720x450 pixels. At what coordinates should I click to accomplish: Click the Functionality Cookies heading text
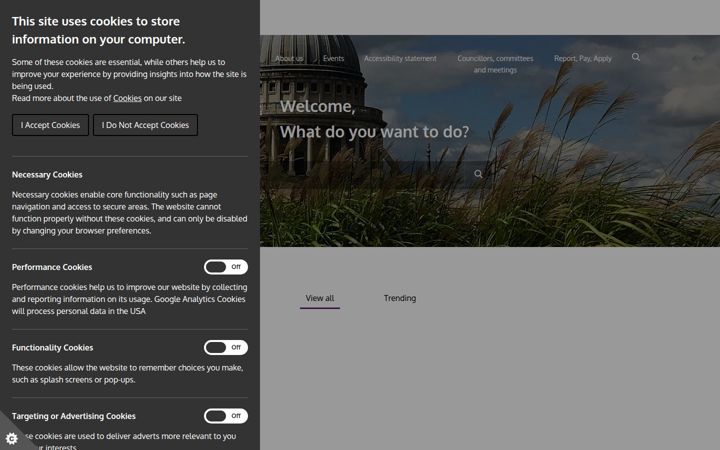[x=52, y=348]
